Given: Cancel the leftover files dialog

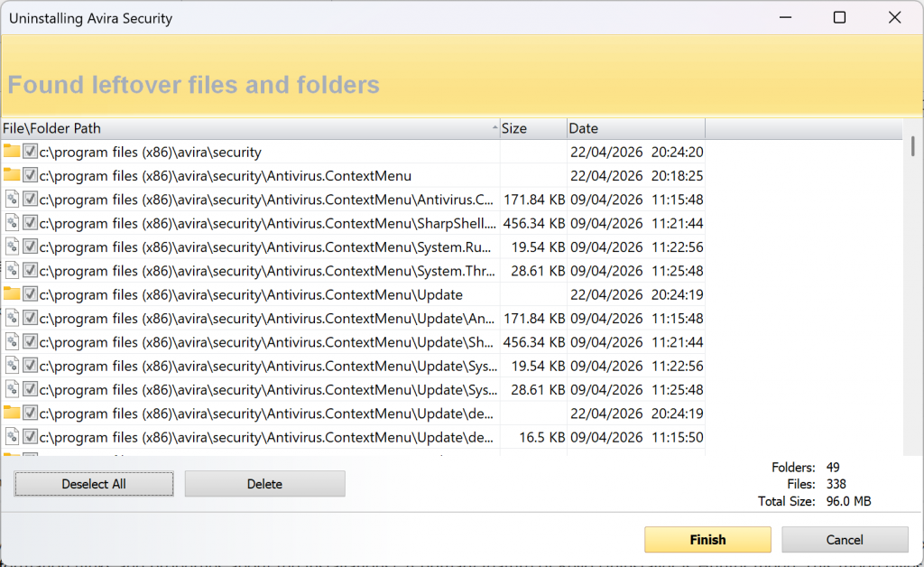Looking at the screenshot, I should 845,539.
